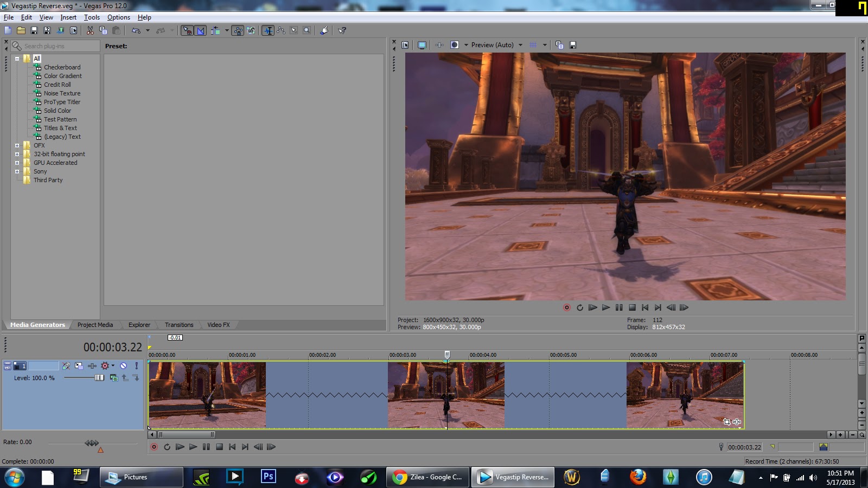Switch to the Explorer tab

point(139,325)
